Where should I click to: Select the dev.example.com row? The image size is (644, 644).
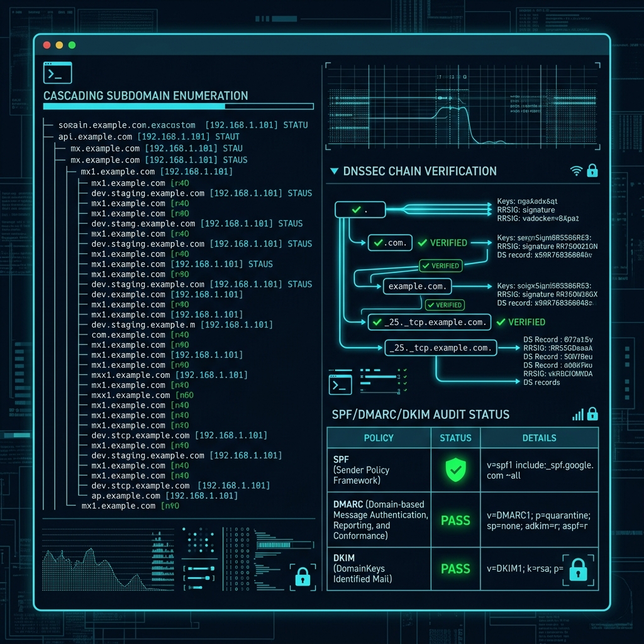(x=167, y=294)
